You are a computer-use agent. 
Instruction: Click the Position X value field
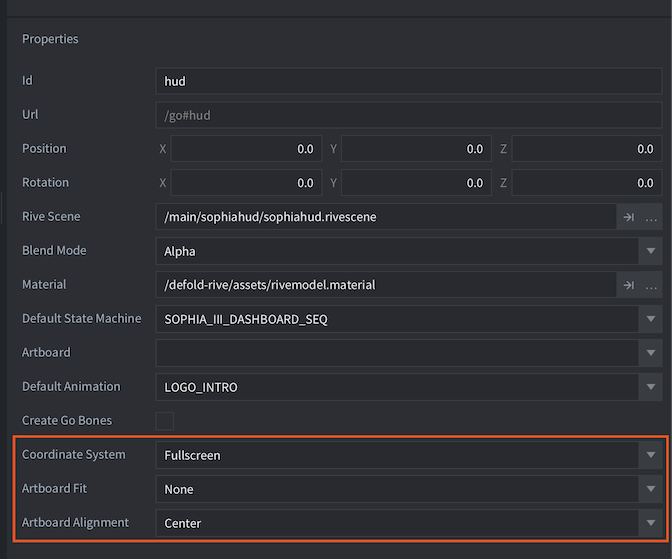click(x=246, y=149)
